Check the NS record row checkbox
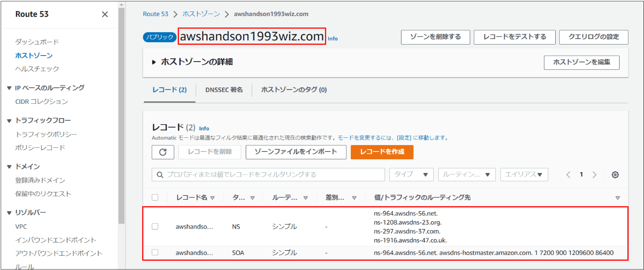The height and width of the screenshot is (270, 644). pos(155,226)
